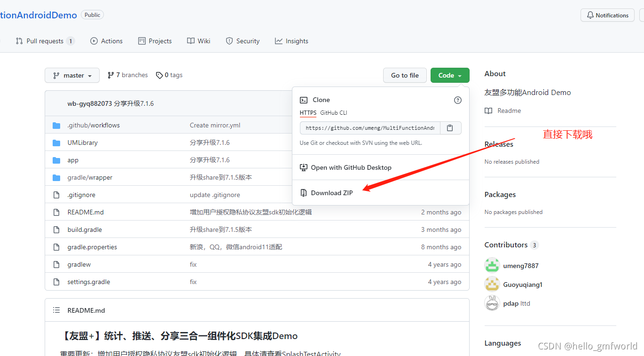Click the bell icon in Notifications button
Viewport: 644px width, 356px height.
pos(590,16)
